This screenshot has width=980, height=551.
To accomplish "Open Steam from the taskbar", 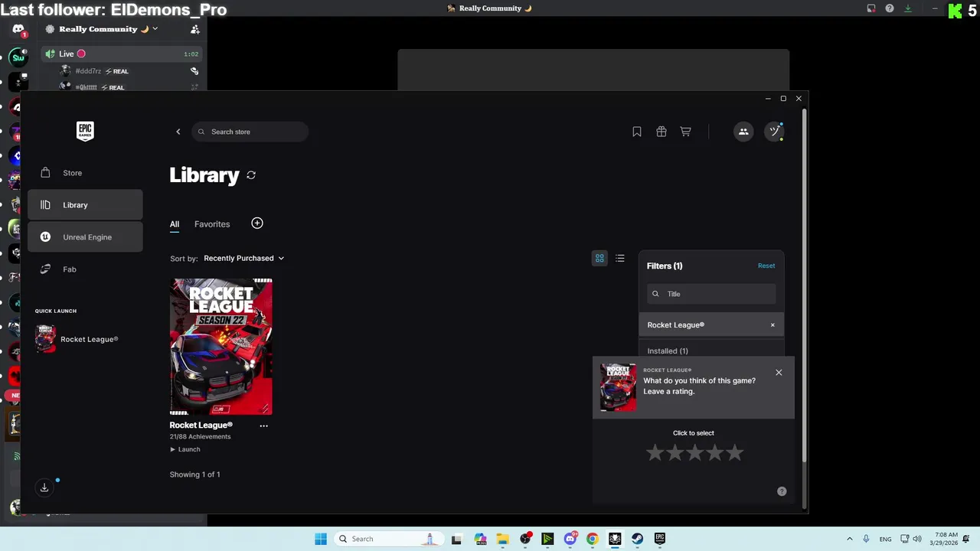I will [637, 539].
